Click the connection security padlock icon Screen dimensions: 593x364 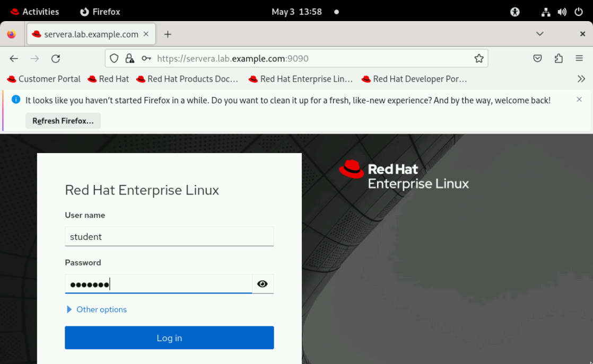click(x=129, y=59)
